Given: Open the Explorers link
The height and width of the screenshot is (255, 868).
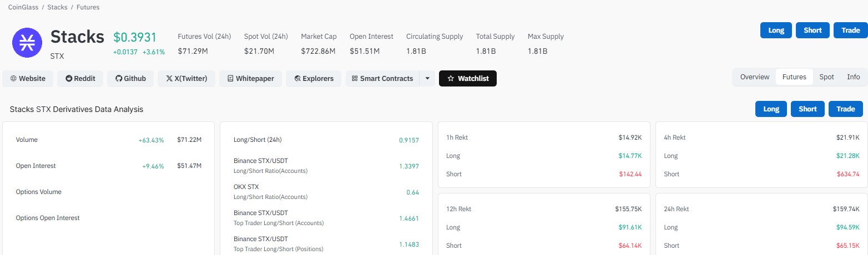Looking at the screenshot, I should 314,79.
